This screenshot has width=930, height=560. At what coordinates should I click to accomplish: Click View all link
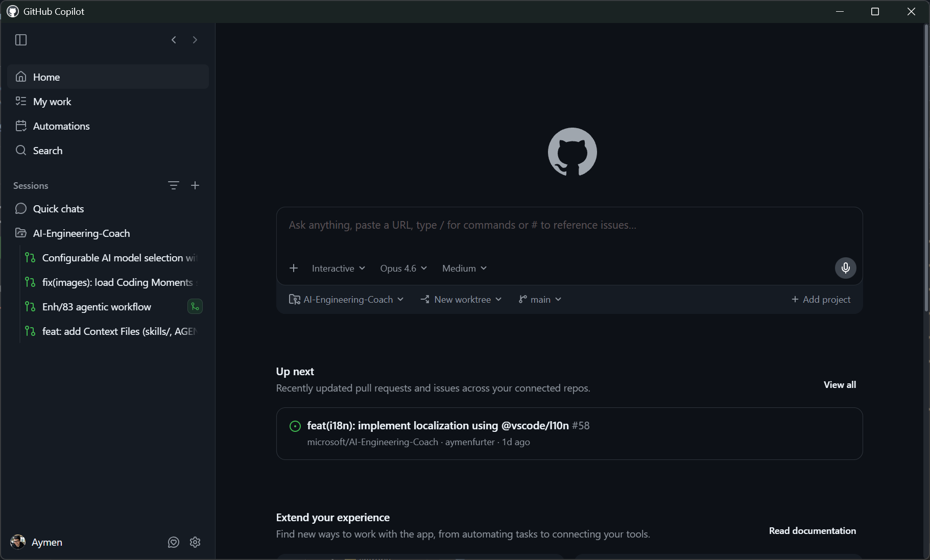click(840, 385)
